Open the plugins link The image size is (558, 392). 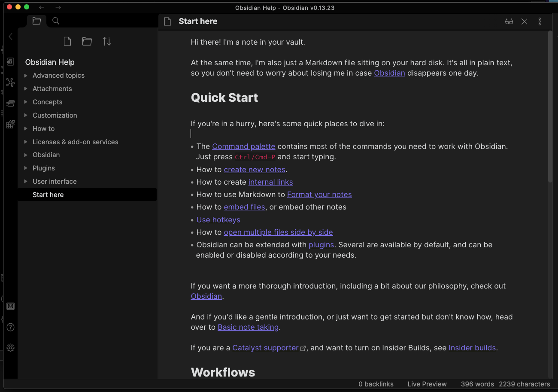coord(321,245)
